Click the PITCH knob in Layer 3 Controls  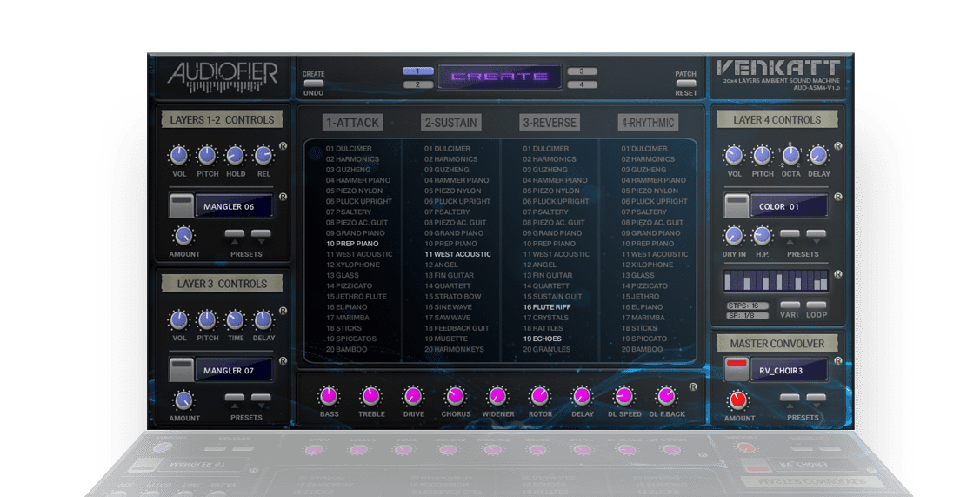[207, 319]
